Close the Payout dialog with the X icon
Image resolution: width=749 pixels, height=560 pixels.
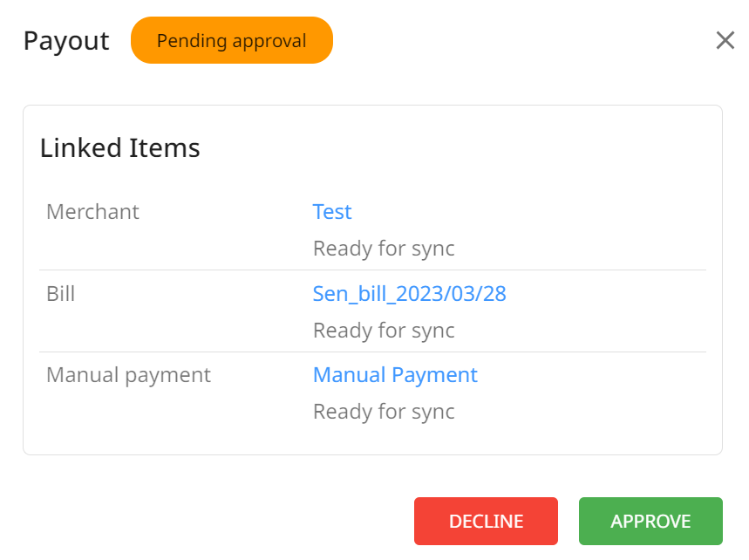click(x=725, y=40)
